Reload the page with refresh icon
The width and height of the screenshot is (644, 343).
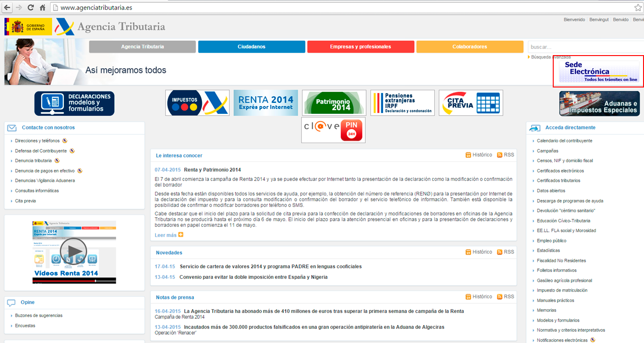click(31, 8)
